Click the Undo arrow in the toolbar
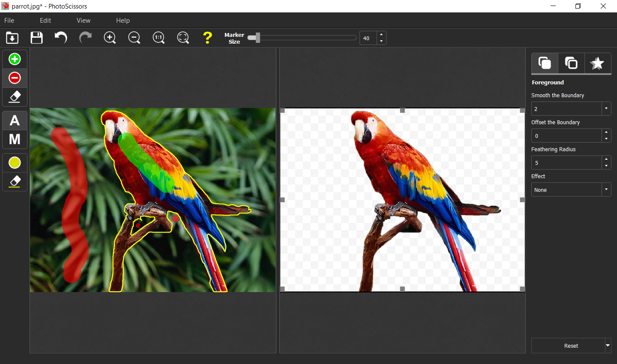617x364 pixels. point(60,38)
